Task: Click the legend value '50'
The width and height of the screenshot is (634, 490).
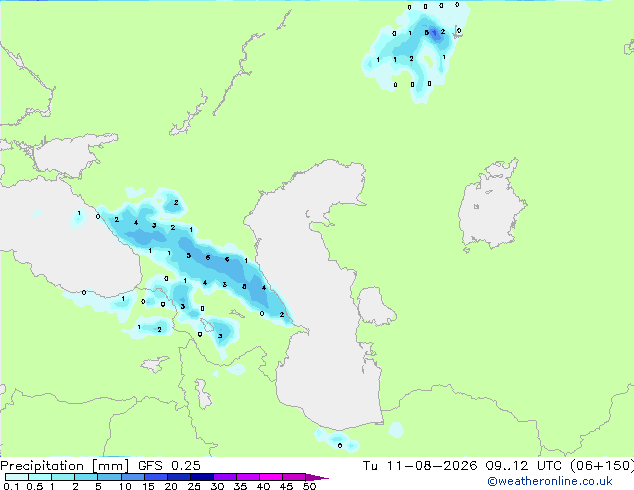Action: coord(309,486)
